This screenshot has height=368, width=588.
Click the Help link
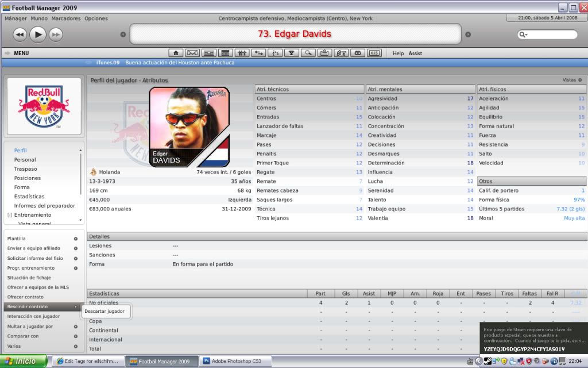point(398,53)
